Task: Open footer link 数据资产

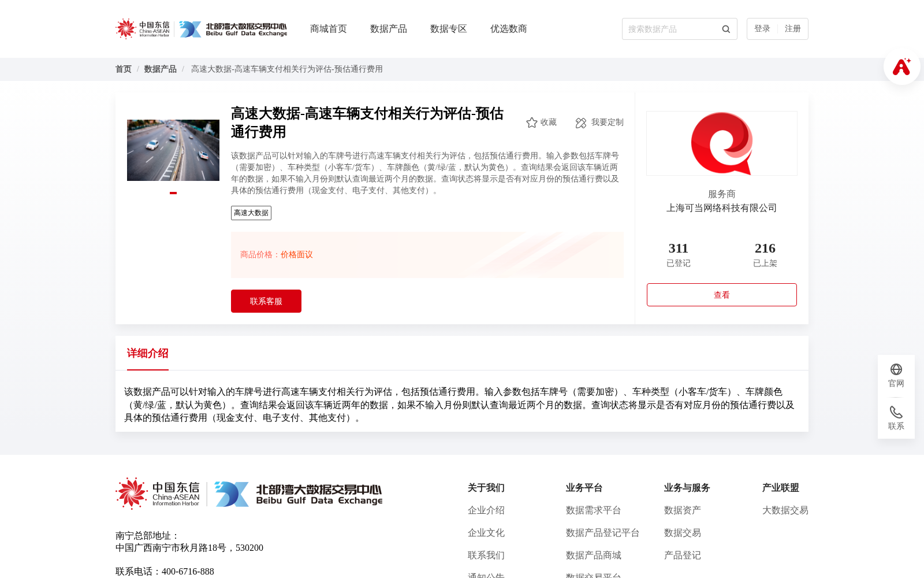Action: [683, 510]
